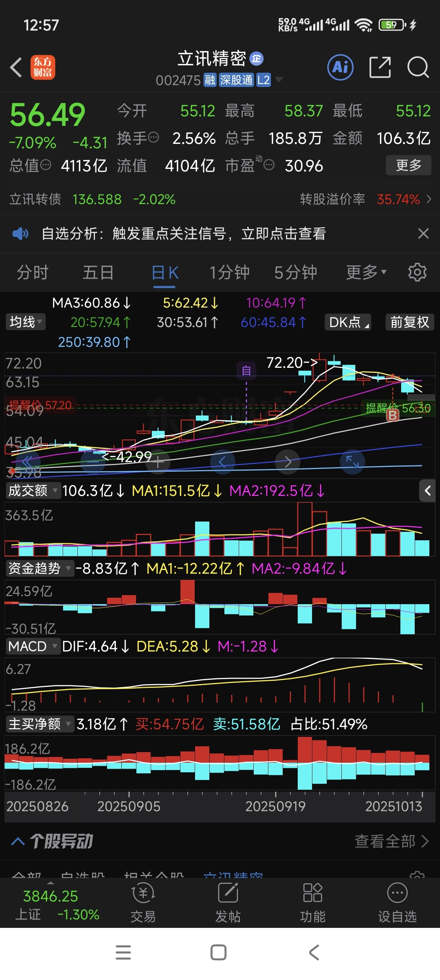Expand the stock switcher dropdown triangle
The height and width of the screenshot is (980, 440).
279,80
